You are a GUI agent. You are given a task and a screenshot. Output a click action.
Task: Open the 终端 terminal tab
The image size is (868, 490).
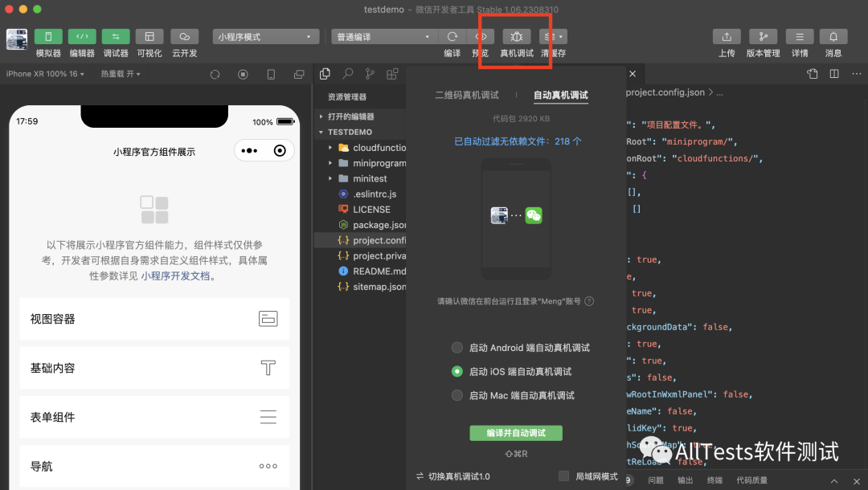click(714, 480)
